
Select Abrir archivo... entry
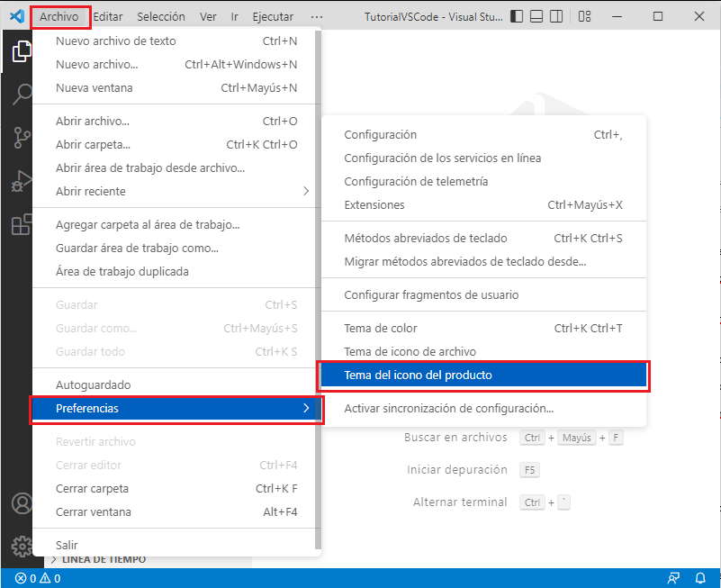tap(176, 121)
